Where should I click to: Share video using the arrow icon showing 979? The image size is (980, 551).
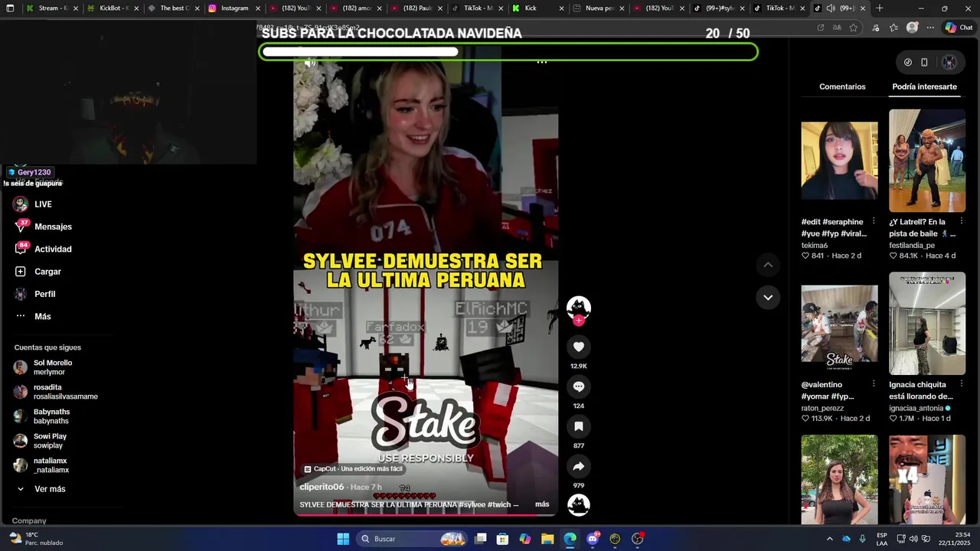coord(579,466)
